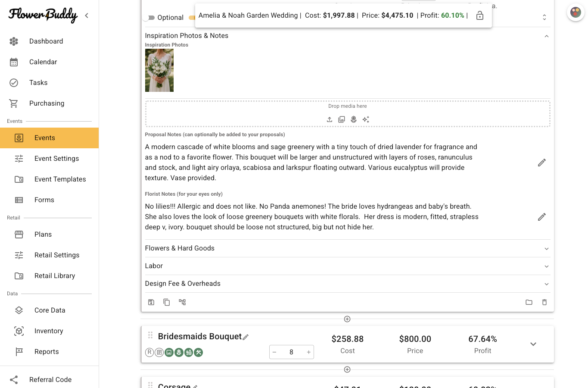Edit the Proposal Notes with pencil icon
Image resolution: width=588 pixels, height=388 pixels.
point(542,163)
